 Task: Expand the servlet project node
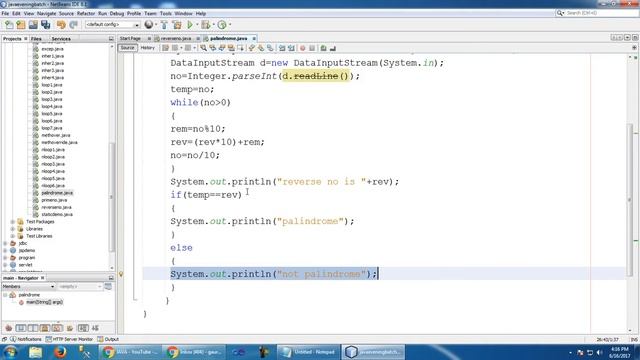pyautogui.click(x=5, y=265)
